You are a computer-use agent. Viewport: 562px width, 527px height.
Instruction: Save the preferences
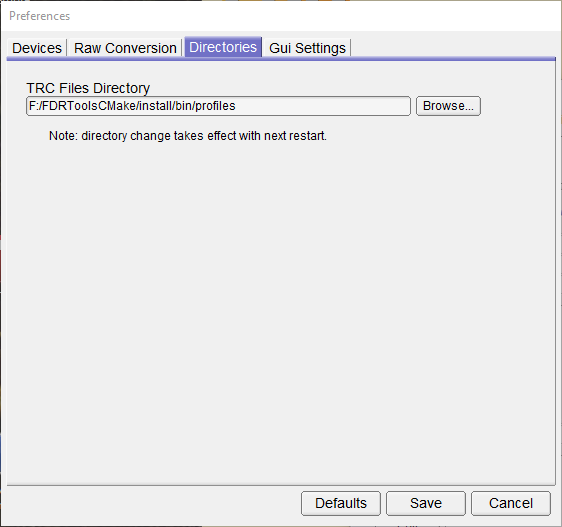pyautogui.click(x=426, y=503)
